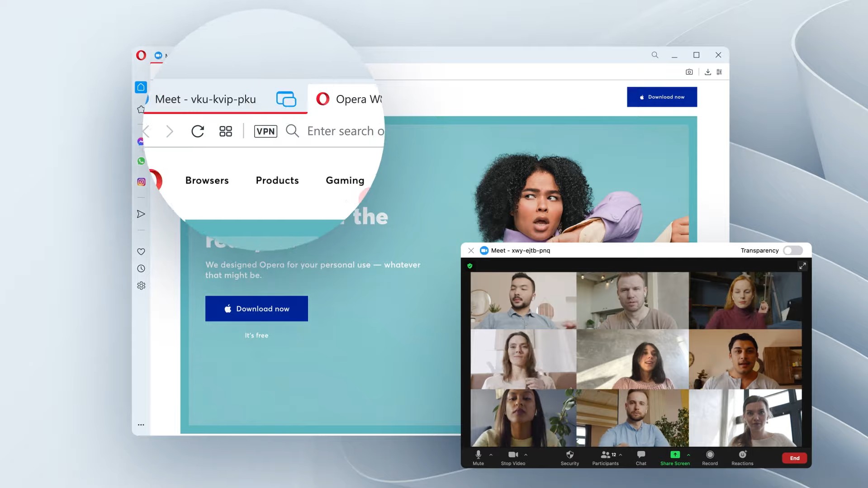Open the Flow send arrow icon
Image resolution: width=868 pixels, height=488 pixels.
click(x=141, y=214)
